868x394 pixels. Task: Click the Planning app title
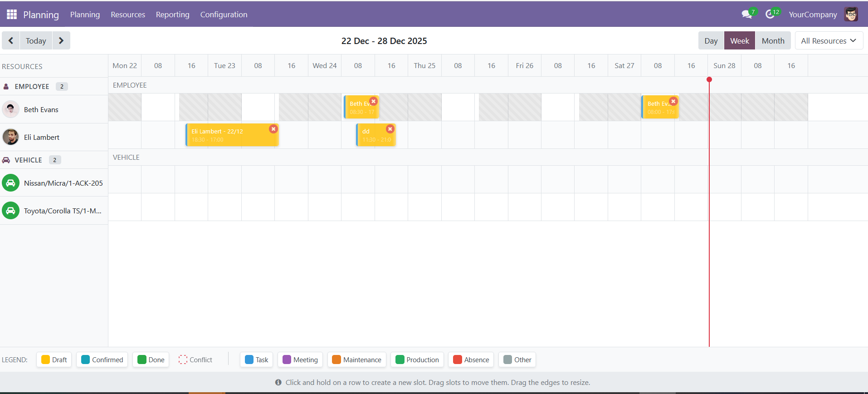41,15
